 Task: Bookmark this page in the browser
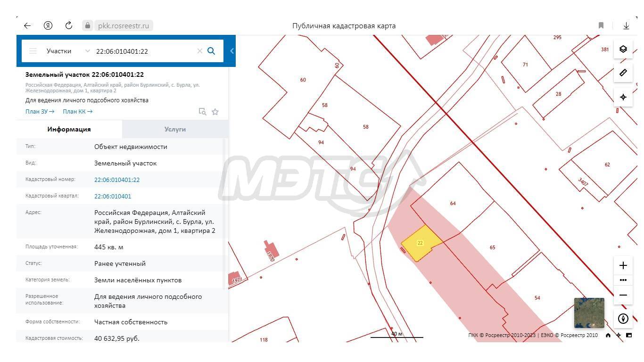click(x=601, y=25)
